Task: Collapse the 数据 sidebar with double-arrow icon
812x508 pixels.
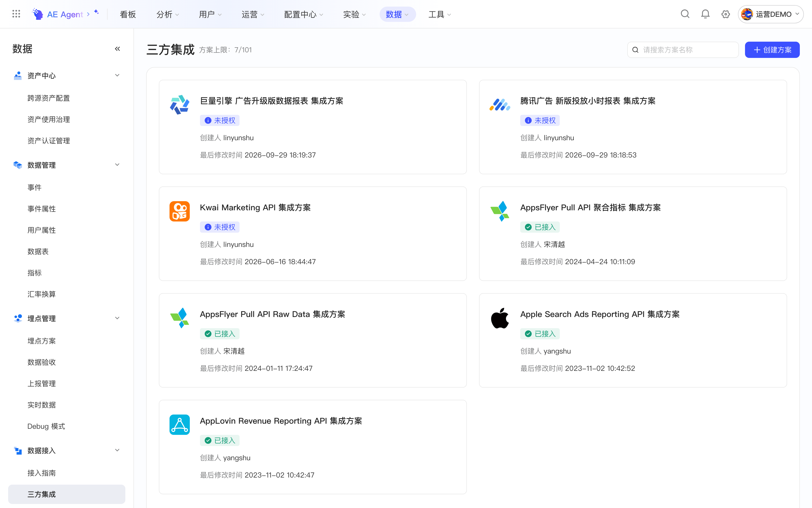Action: [x=117, y=49]
